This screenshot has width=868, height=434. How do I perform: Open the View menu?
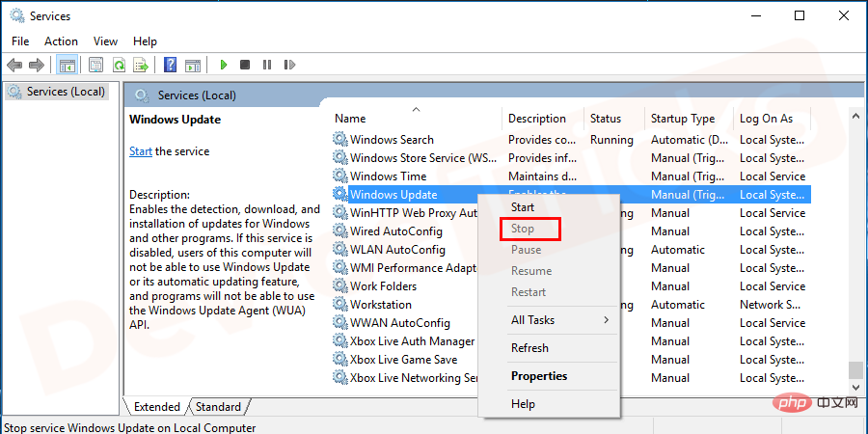(105, 41)
